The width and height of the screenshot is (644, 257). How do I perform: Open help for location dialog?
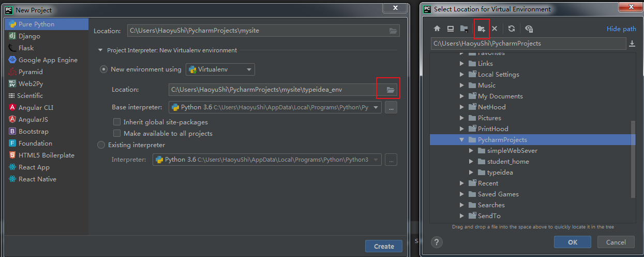(437, 242)
